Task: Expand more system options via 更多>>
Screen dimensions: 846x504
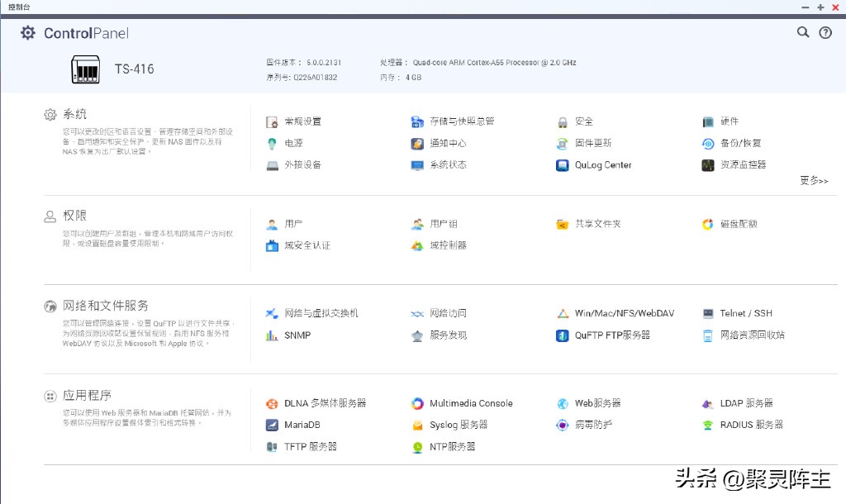Action: (x=814, y=180)
